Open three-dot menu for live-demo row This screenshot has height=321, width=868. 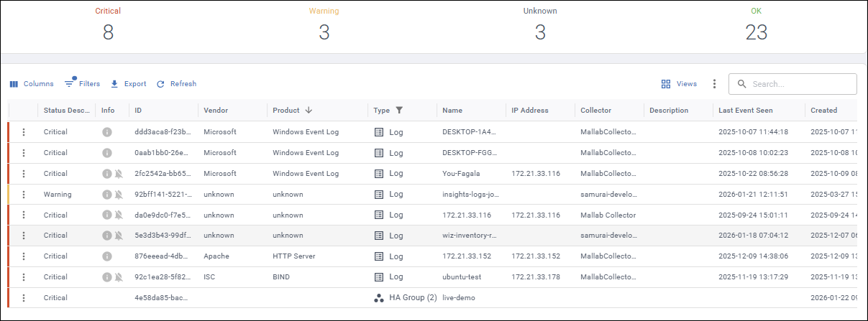[x=24, y=298]
